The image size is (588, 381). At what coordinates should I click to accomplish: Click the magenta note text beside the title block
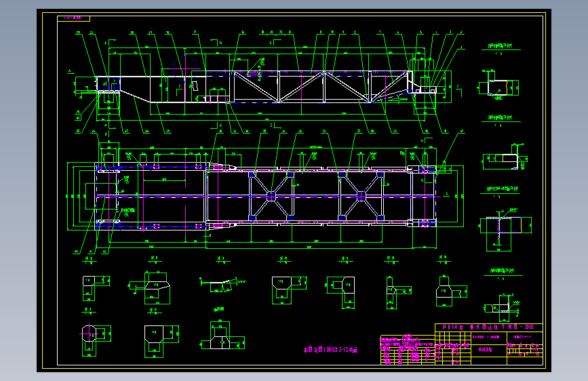pyautogui.click(x=330, y=350)
